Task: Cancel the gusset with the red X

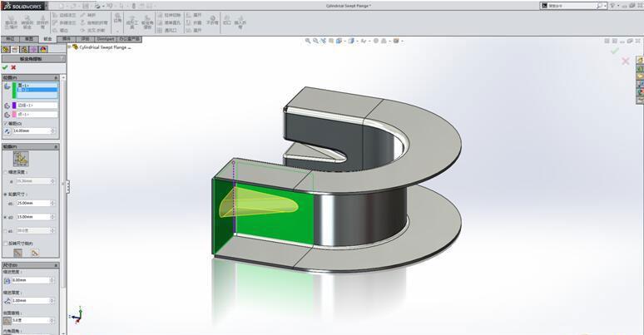Action: (x=13, y=67)
